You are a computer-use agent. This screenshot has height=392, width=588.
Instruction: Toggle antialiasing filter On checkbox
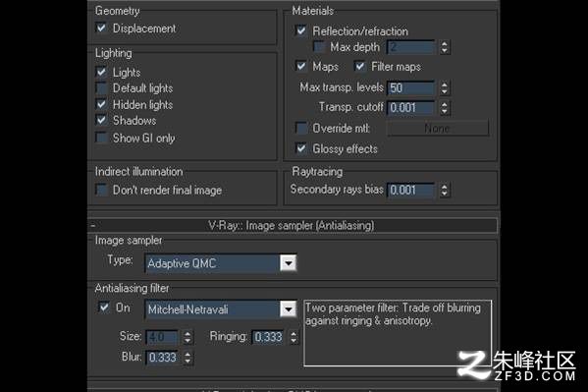104,308
